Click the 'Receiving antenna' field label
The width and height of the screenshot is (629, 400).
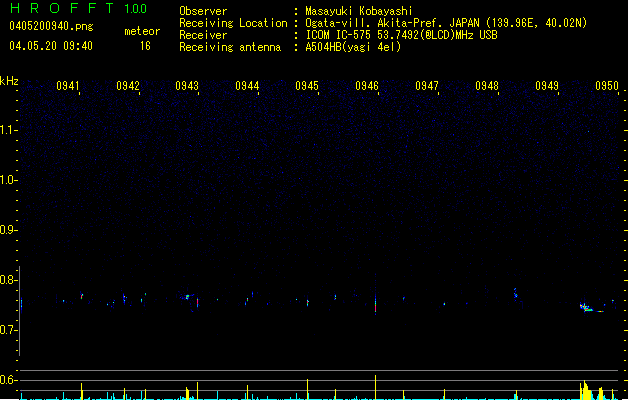[230, 47]
